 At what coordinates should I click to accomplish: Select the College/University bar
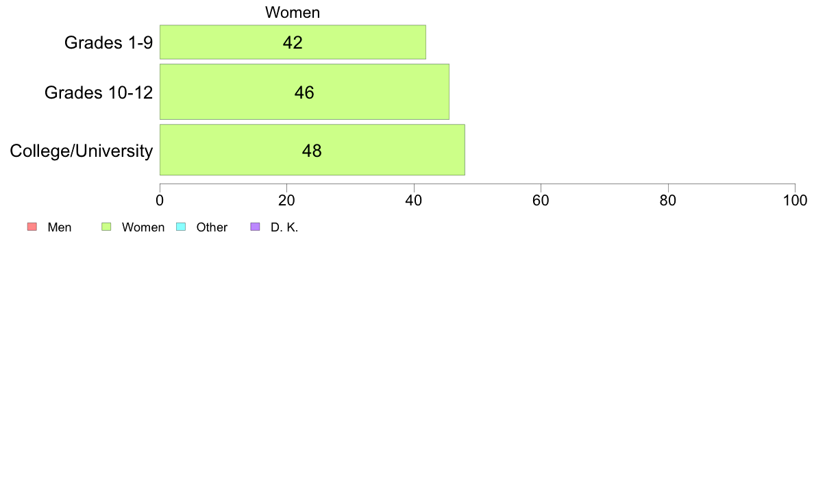312,150
